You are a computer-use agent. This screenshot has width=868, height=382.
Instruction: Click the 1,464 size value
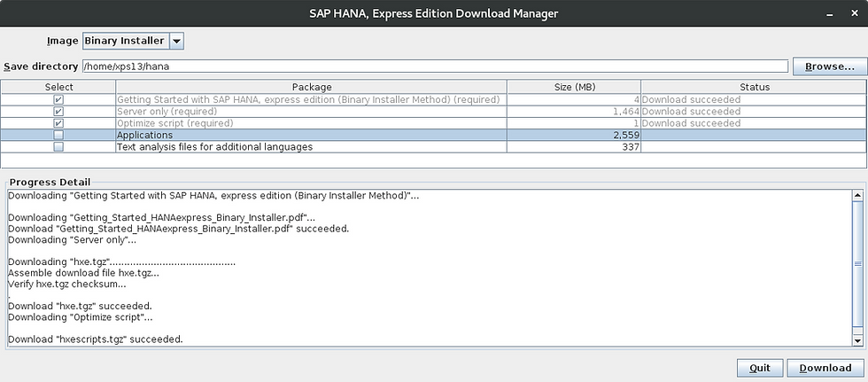point(626,112)
